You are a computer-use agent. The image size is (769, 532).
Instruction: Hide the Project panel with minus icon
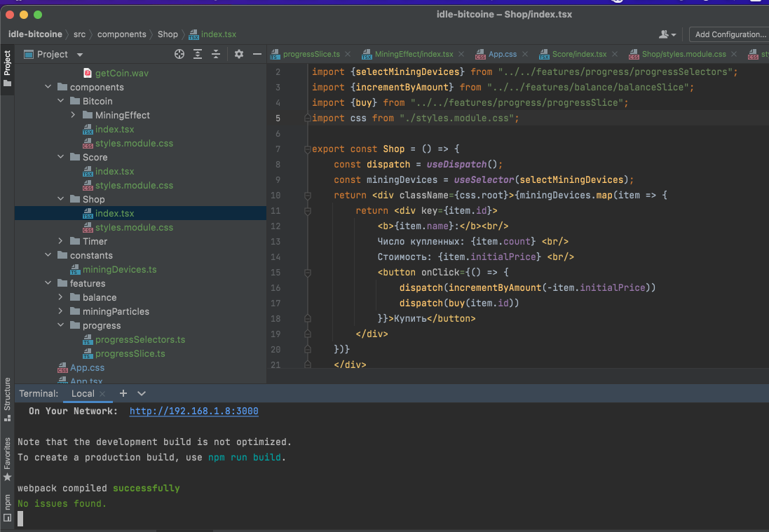click(x=257, y=54)
